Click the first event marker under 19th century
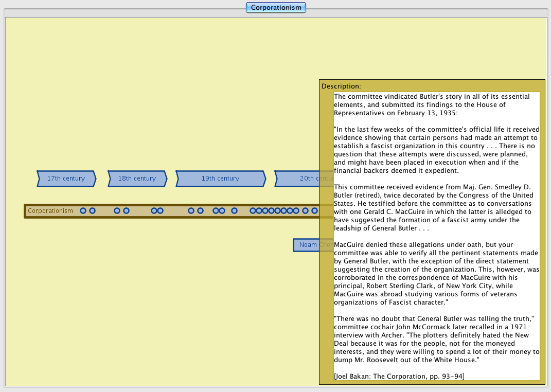 click(191, 211)
